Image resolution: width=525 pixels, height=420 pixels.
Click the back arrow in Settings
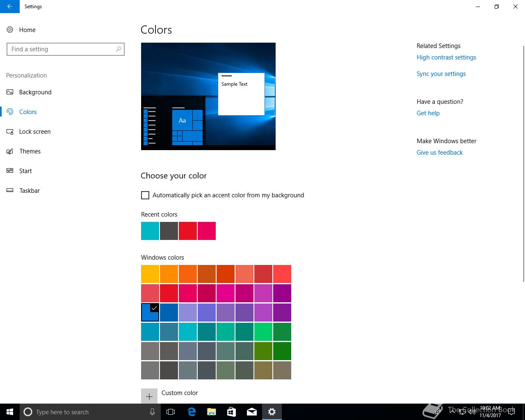(x=9, y=7)
